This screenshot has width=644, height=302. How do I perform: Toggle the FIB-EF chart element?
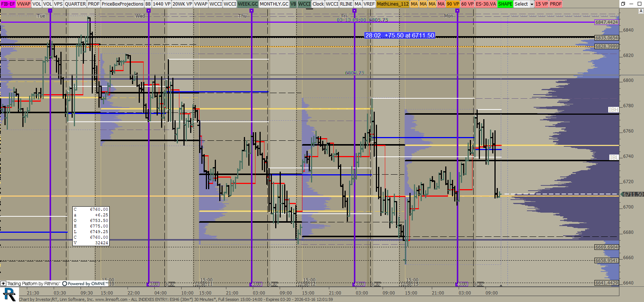[8, 4]
